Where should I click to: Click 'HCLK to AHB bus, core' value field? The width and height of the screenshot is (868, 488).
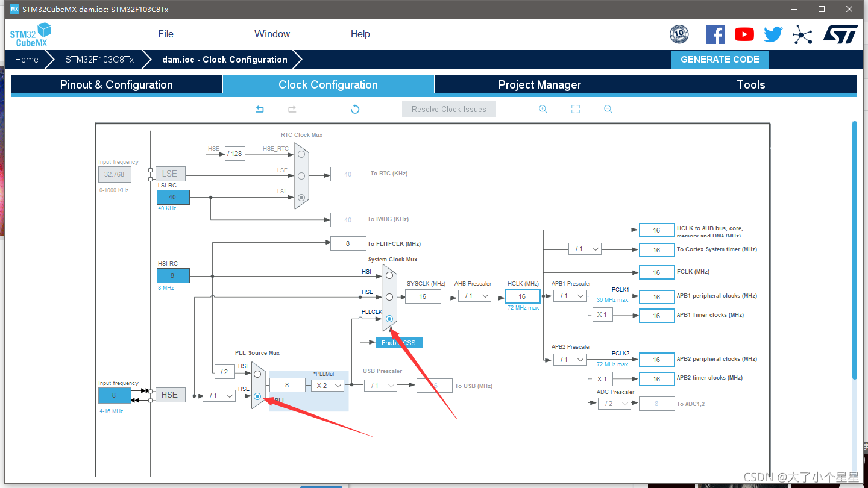(x=656, y=230)
